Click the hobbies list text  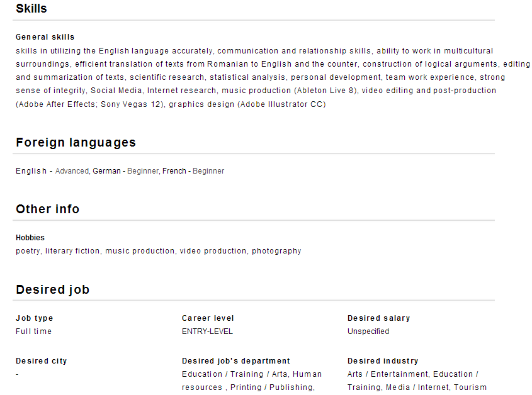[x=158, y=251]
